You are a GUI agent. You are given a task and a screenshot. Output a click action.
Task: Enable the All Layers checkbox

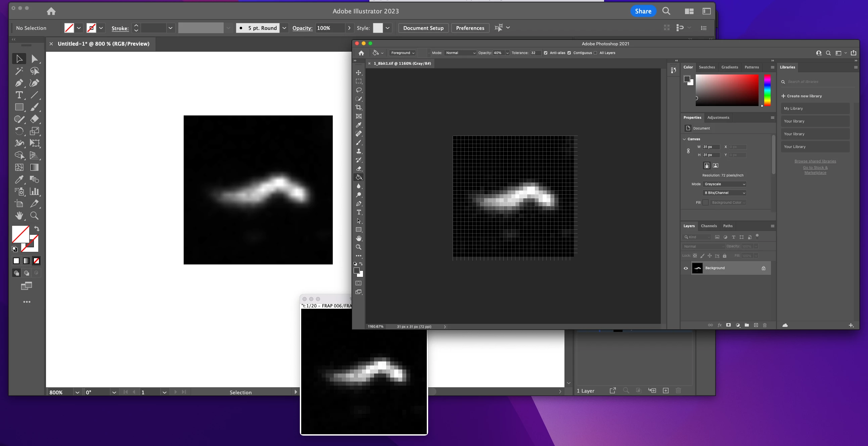coord(595,53)
